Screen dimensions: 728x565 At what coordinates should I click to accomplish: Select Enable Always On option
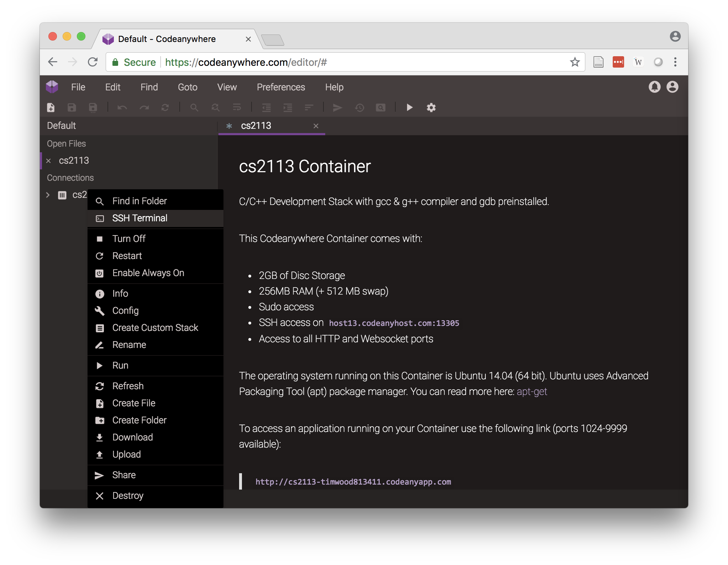155,273
